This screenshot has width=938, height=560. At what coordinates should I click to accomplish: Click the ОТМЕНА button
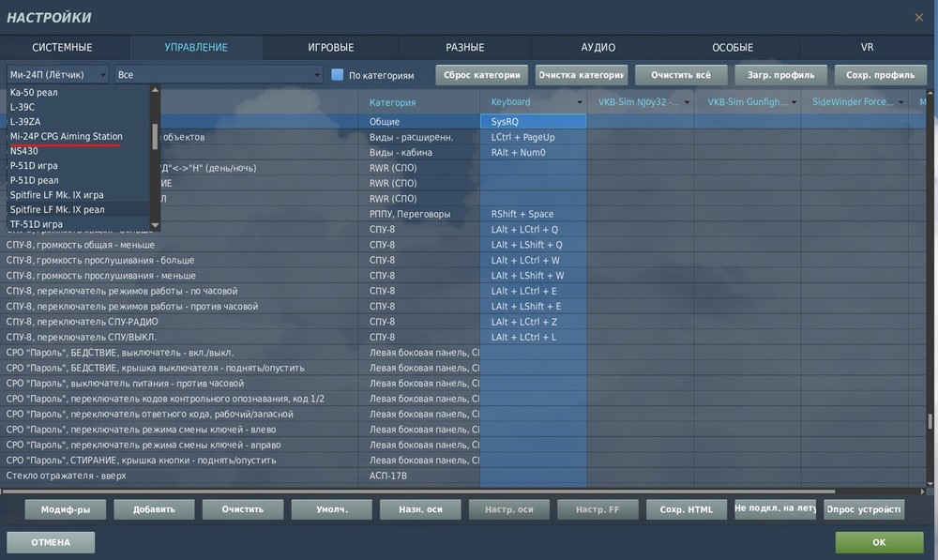click(x=51, y=543)
